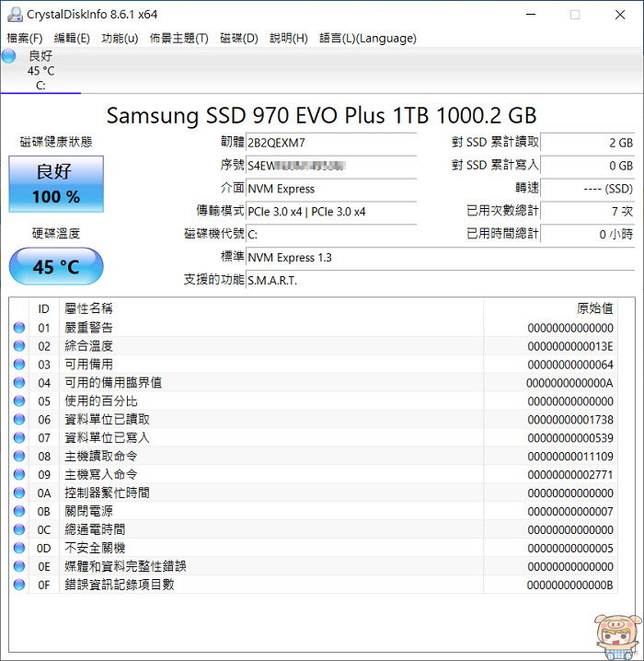Click status orb of row 05 使用的百分比

click(19, 400)
